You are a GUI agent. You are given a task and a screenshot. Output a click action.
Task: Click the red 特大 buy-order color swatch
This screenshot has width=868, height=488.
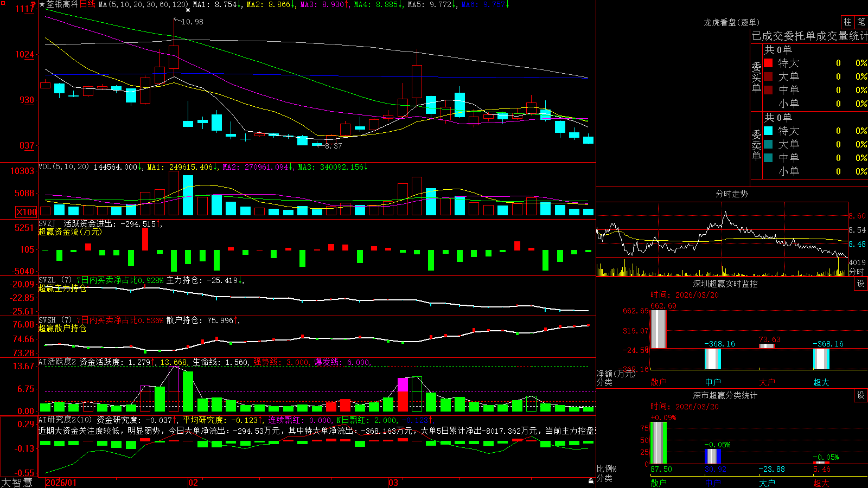point(768,63)
